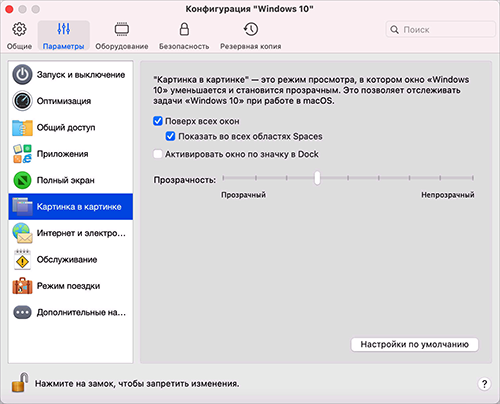The width and height of the screenshot is (500, 404).
Task: Click the Интернет globe and mail icon
Action: (x=22, y=233)
